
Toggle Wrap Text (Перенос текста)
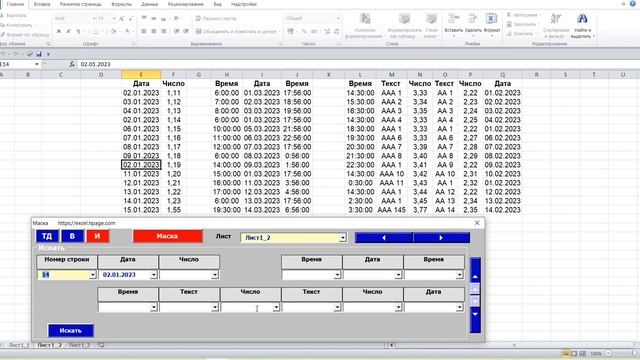216,18
